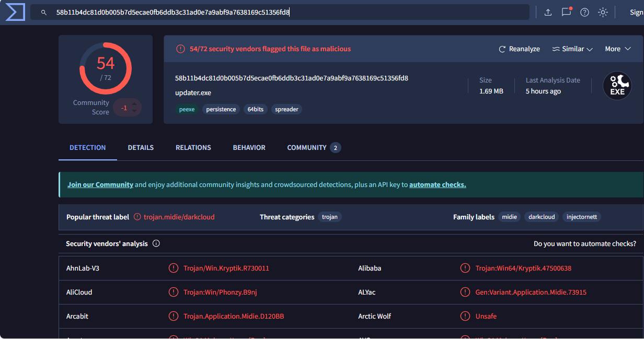Select the darkcloud family label tag

[x=541, y=217]
